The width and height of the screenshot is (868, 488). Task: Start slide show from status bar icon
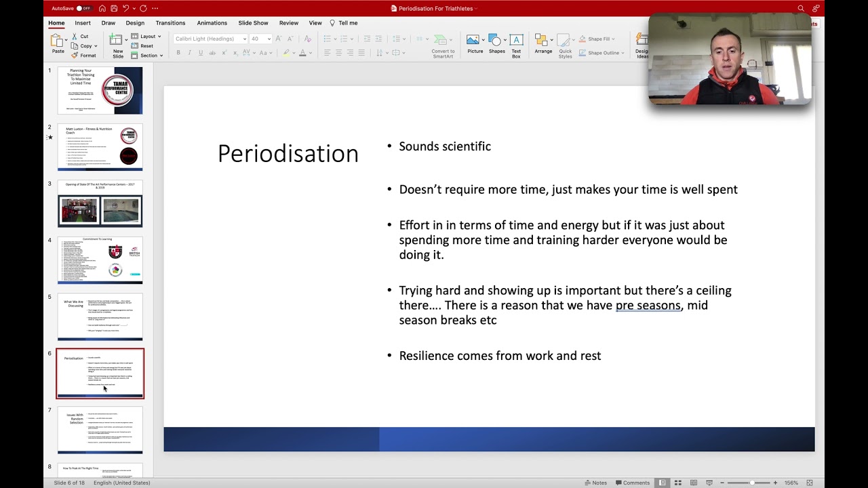709,483
